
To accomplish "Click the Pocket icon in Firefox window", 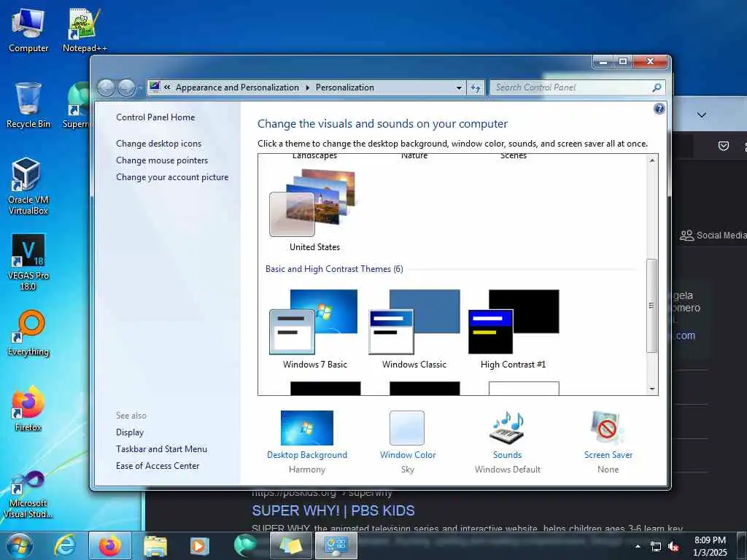I will (x=723, y=146).
